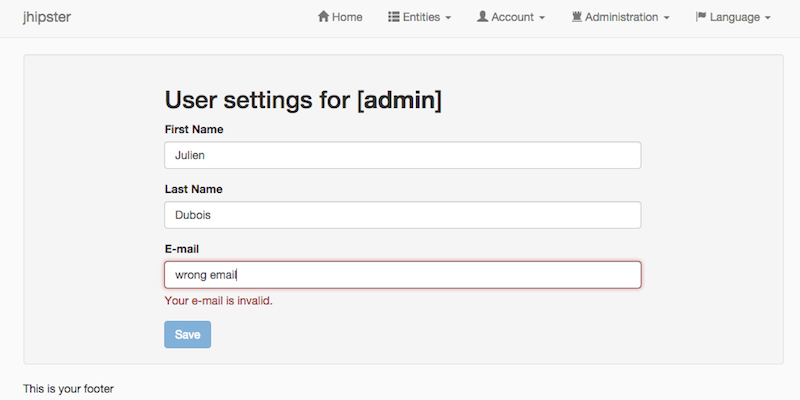
Task: Click the invalid E-mail input field
Action: coord(402,275)
